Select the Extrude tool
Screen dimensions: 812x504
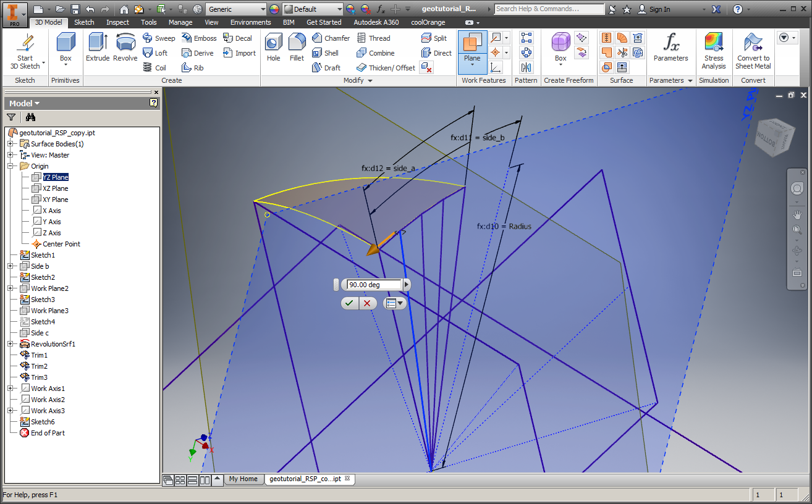point(98,48)
